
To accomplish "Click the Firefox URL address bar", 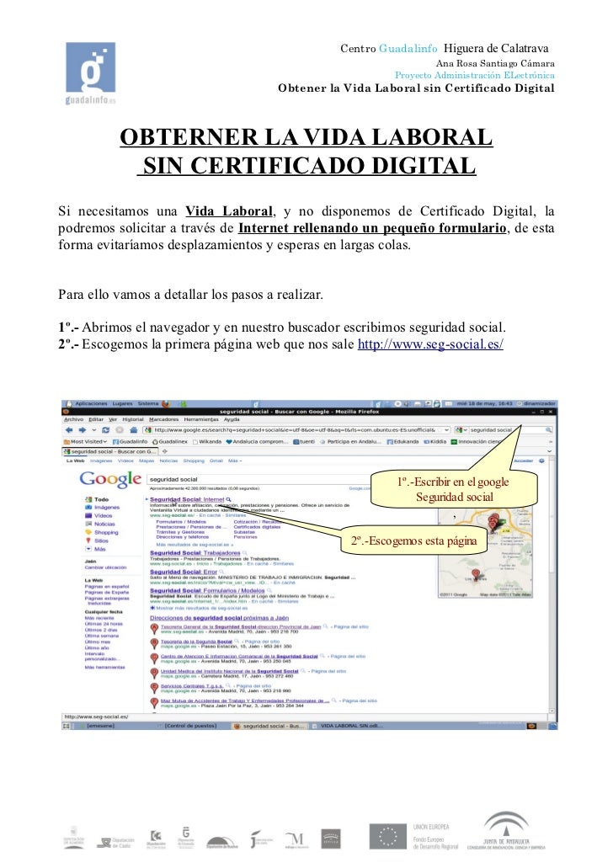I will tap(296, 430).
